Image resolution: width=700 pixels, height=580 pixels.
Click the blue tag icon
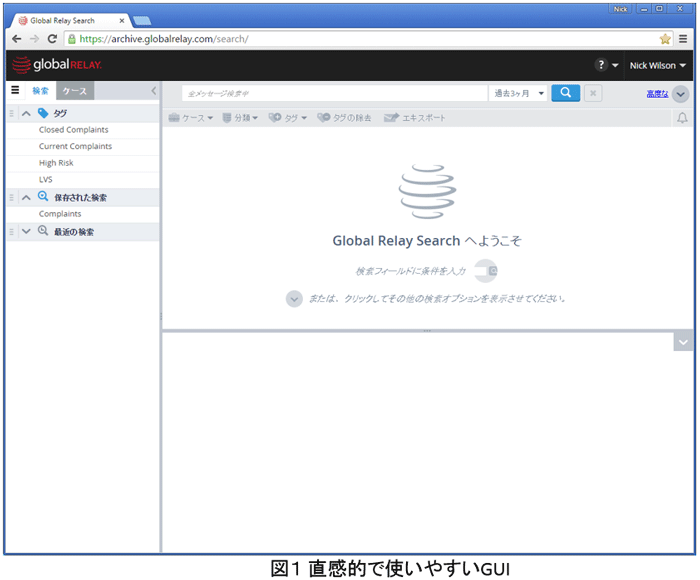pyautogui.click(x=43, y=113)
